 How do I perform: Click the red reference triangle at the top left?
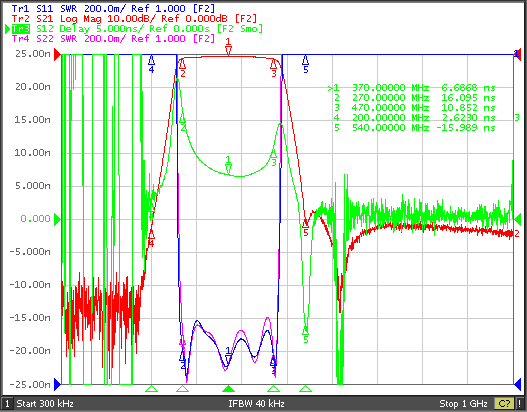pos(57,54)
